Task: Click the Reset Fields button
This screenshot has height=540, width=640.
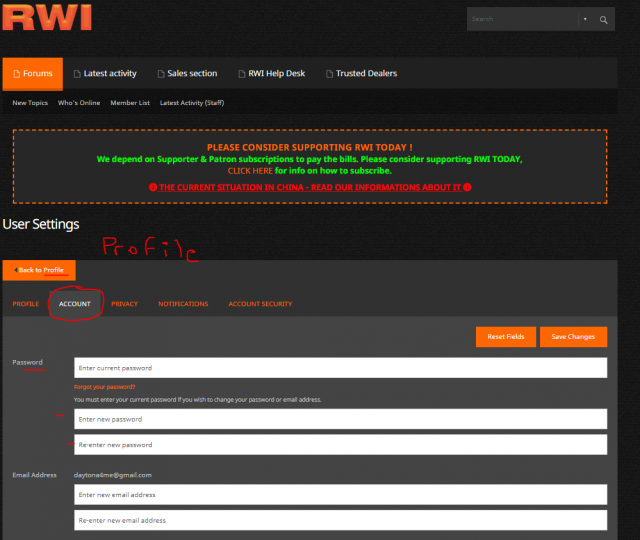Action: [506, 337]
